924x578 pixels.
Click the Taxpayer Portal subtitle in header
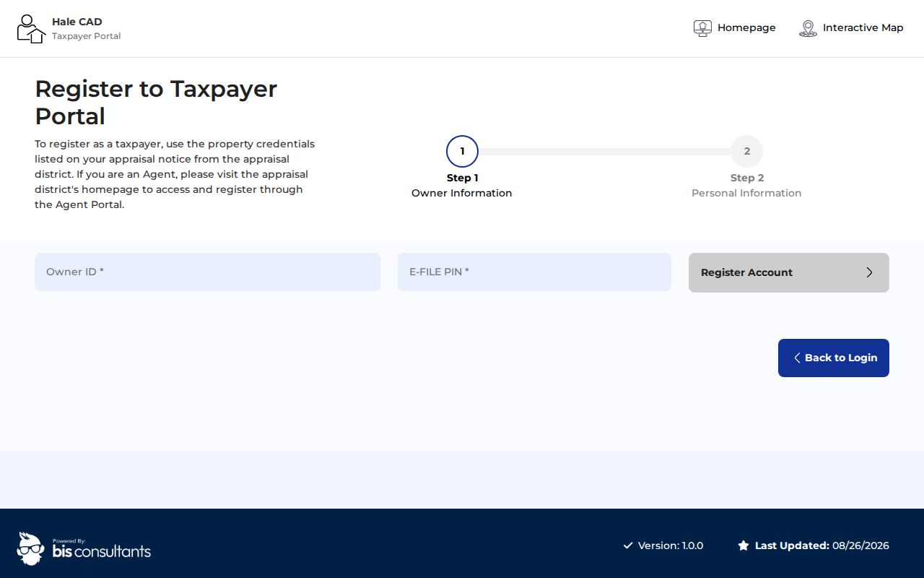tap(86, 36)
